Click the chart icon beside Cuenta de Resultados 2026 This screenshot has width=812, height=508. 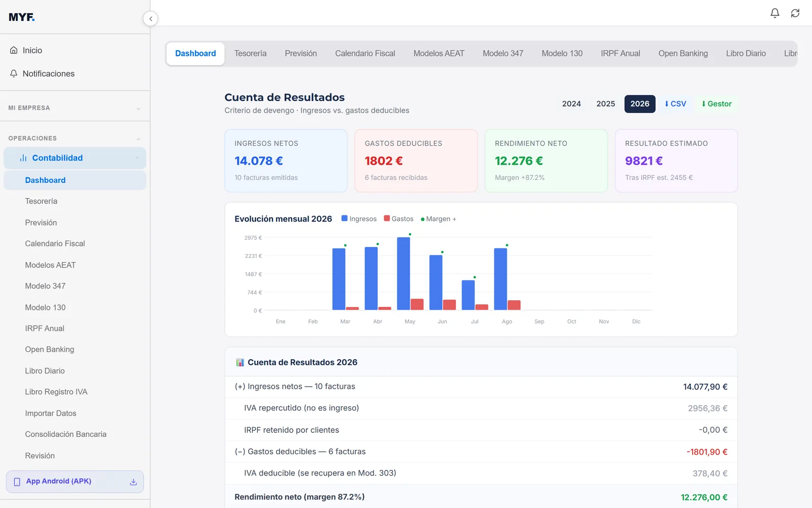(240, 362)
